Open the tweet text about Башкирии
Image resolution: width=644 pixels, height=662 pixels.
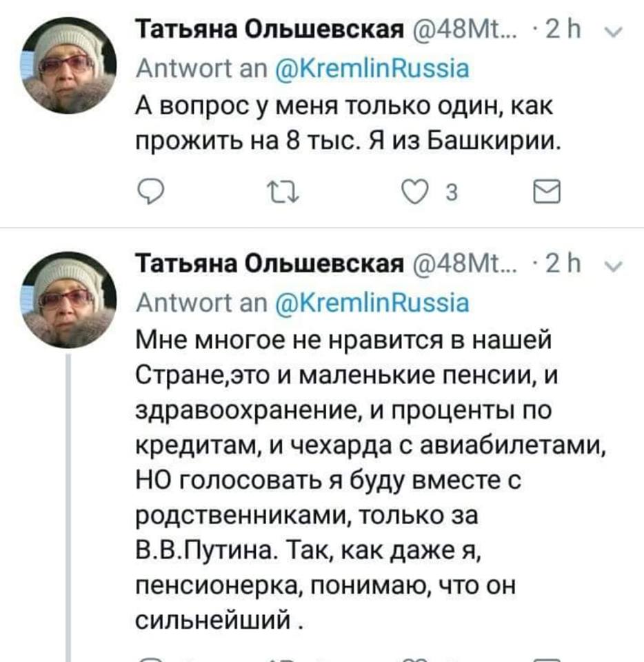[348, 123]
